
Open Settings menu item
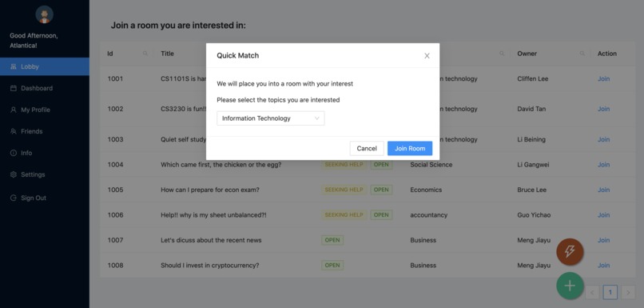(45, 174)
